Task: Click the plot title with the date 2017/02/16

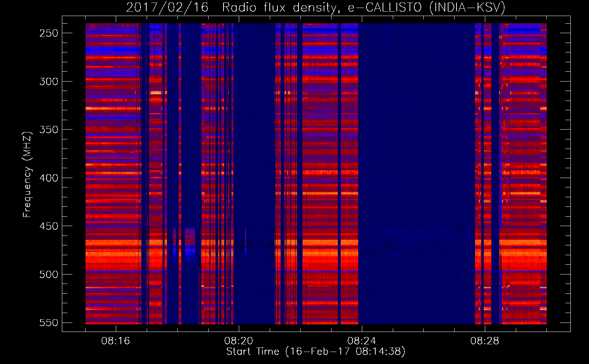Action: point(316,7)
